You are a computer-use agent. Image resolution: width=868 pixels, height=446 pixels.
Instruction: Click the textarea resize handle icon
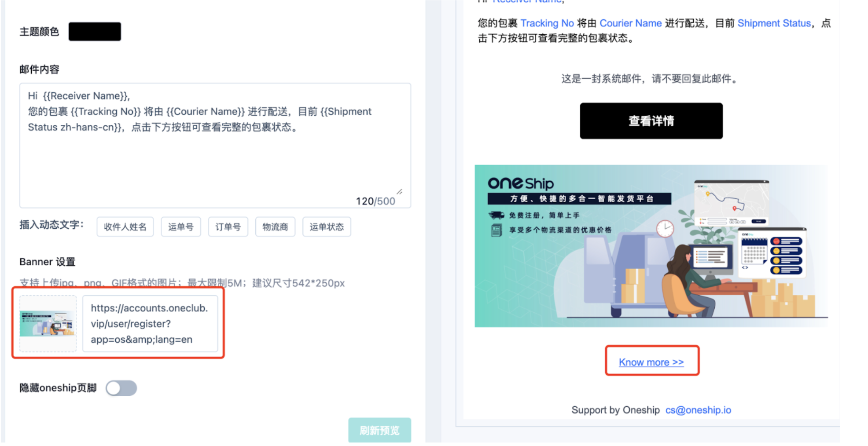[x=399, y=192]
